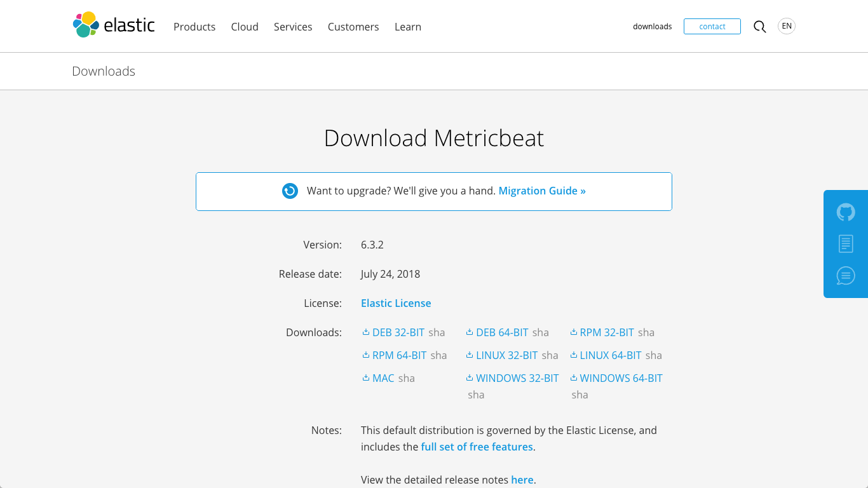
Task: Click the version number 6.3.2
Action: click(x=372, y=245)
